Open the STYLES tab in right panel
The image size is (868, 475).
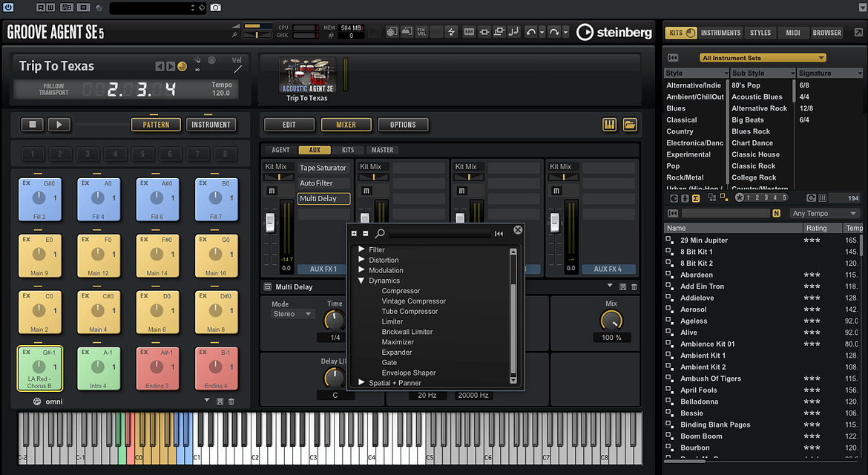tap(760, 33)
